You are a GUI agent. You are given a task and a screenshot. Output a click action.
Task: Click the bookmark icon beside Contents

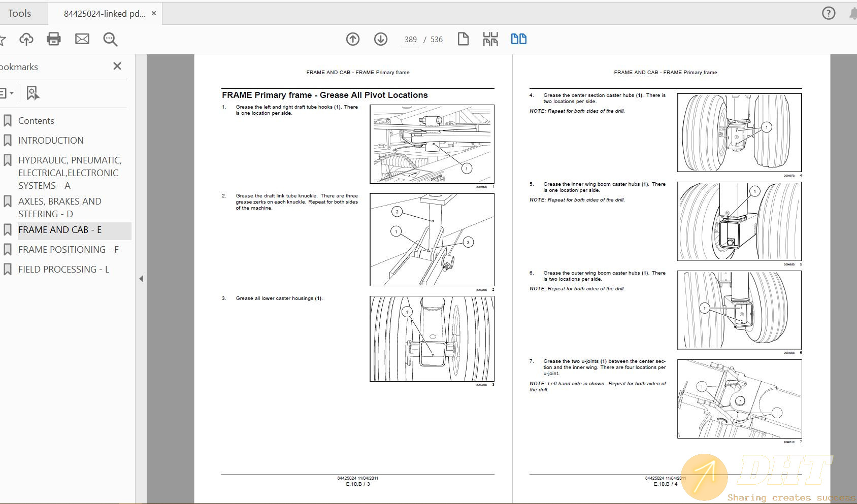tap(8, 121)
